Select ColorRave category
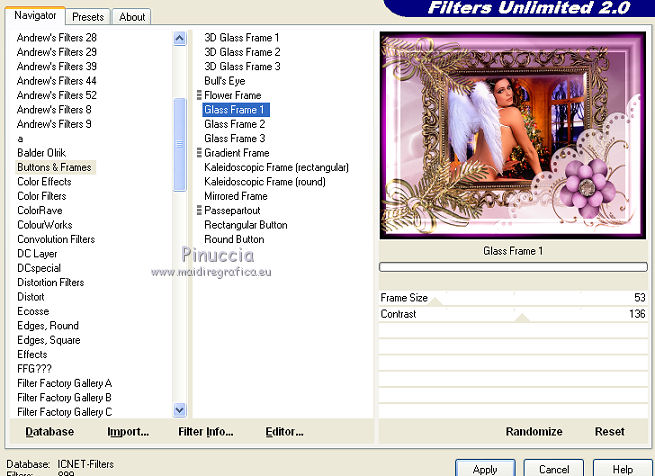 (40, 210)
